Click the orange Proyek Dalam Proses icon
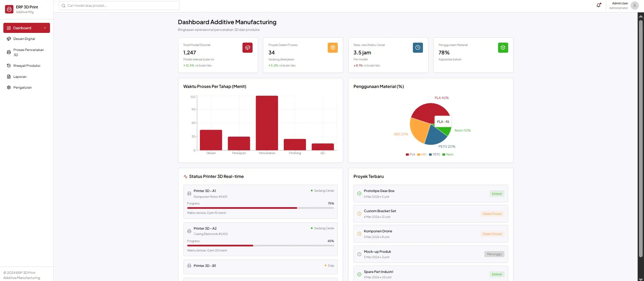Image resolution: width=644 pixels, height=281 pixels. (332, 48)
